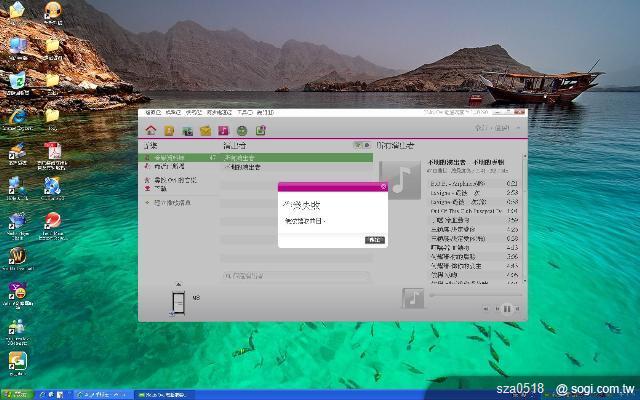
Task: Close the error dialog with its X
Action: pos(383,187)
